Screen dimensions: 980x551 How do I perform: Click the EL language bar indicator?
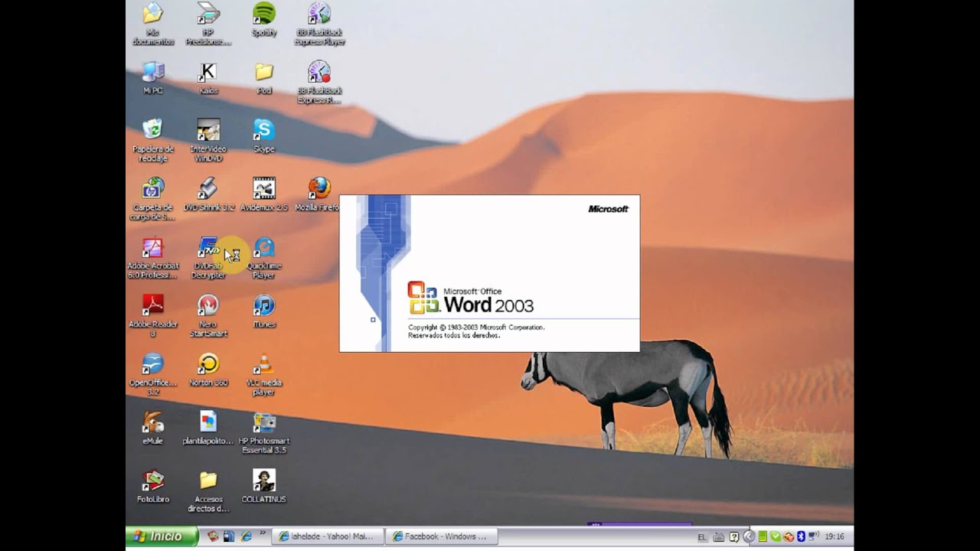coord(703,537)
